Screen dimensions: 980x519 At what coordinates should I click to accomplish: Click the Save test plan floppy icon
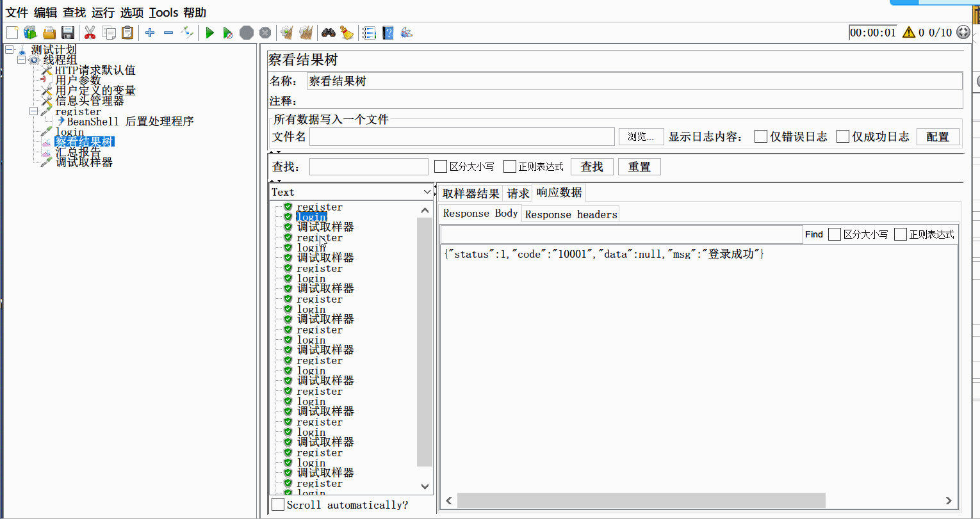point(68,33)
